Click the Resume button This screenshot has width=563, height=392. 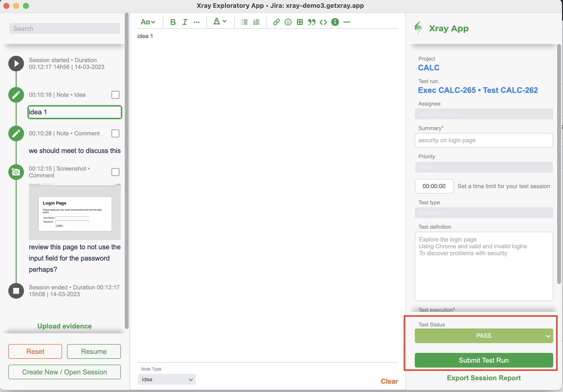tap(94, 351)
